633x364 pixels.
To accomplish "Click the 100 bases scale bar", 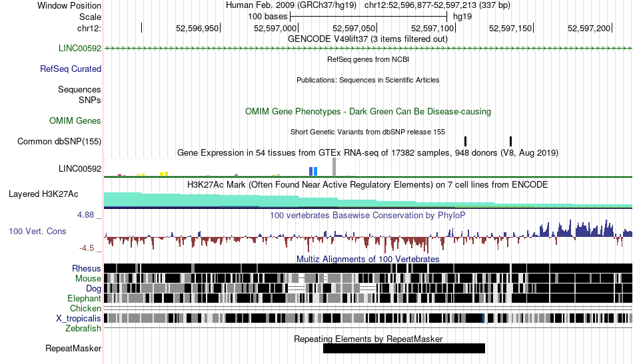I will 368,17.
